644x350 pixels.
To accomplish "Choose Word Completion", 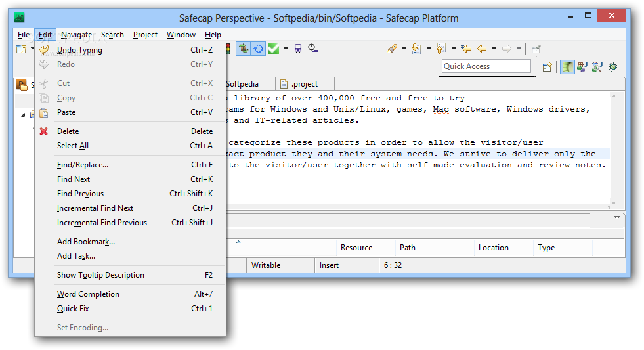I will (130, 294).
